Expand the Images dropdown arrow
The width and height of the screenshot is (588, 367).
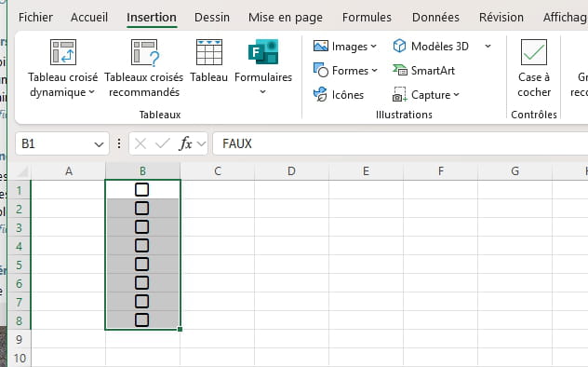coord(373,47)
